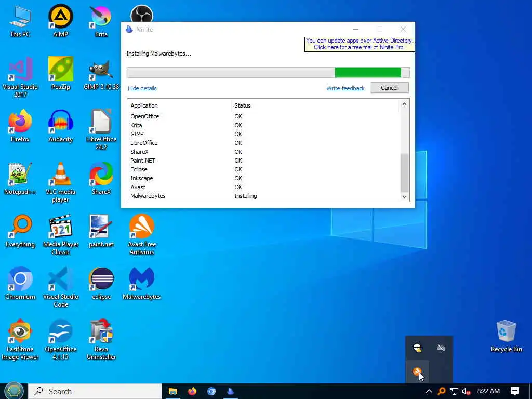The width and height of the screenshot is (532, 399).
Task: Select the Media Player Classic shortcut
Action: (x=61, y=235)
